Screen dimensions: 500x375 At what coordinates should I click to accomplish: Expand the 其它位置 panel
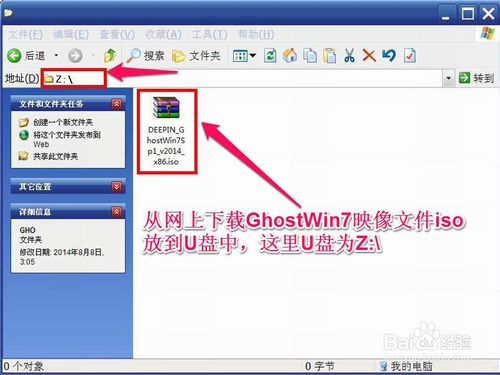click(117, 187)
